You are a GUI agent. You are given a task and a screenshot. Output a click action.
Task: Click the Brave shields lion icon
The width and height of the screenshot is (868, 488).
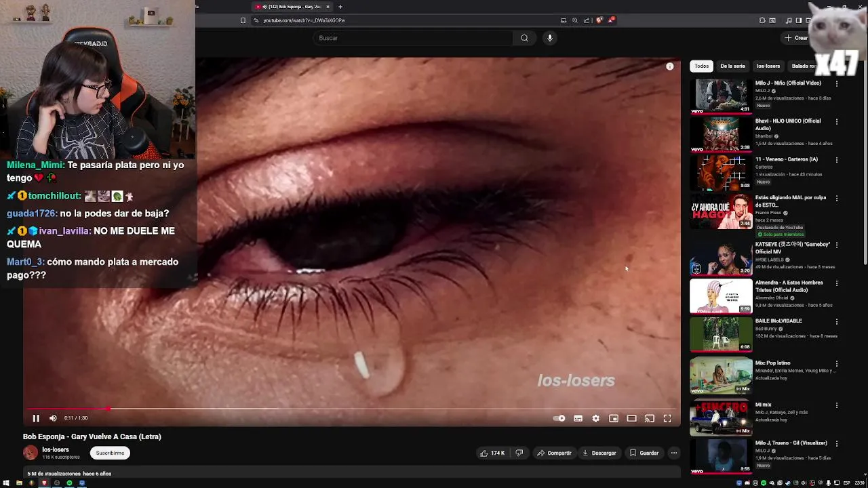[x=599, y=20]
